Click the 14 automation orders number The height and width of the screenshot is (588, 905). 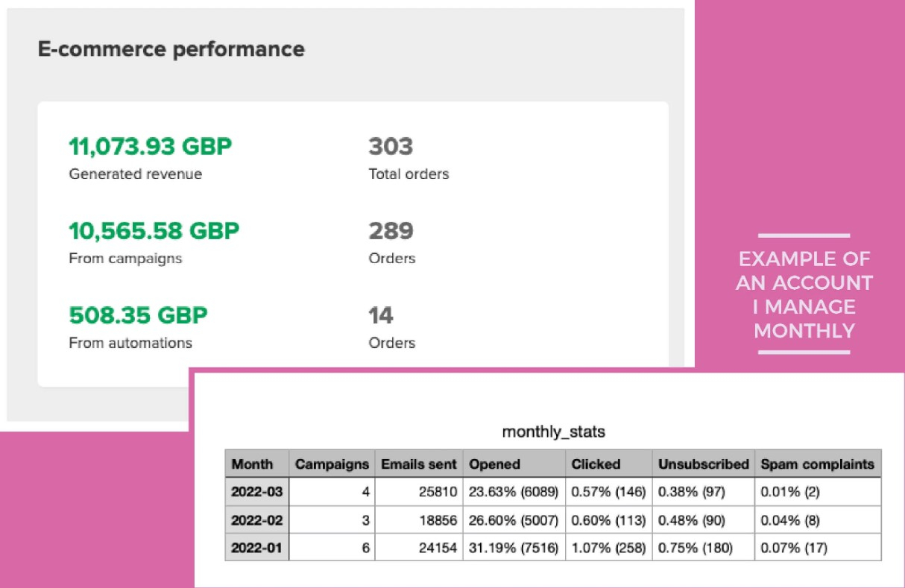tap(381, 315)
